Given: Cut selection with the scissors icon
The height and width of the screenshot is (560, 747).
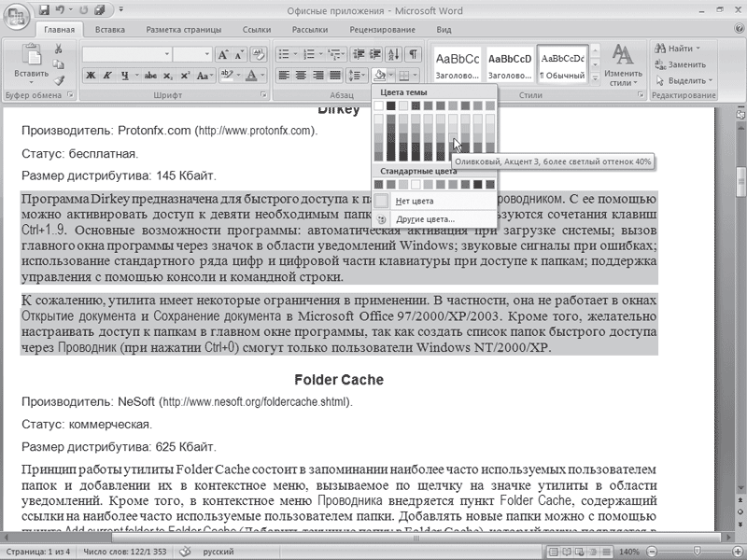Looking at the screenshot, I should (x=58, y=49).
